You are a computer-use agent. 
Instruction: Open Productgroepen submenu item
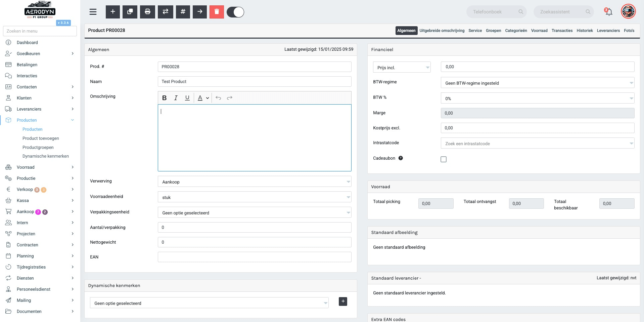point(38,147)
